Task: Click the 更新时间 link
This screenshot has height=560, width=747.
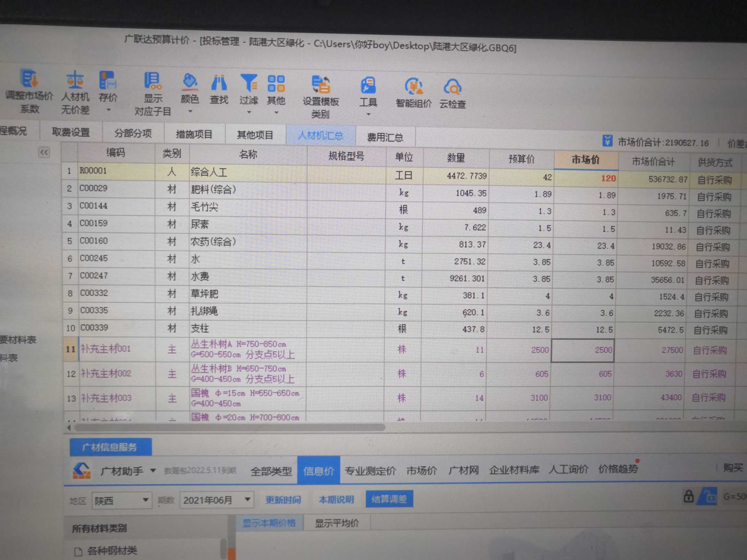Action: [283, 500]
